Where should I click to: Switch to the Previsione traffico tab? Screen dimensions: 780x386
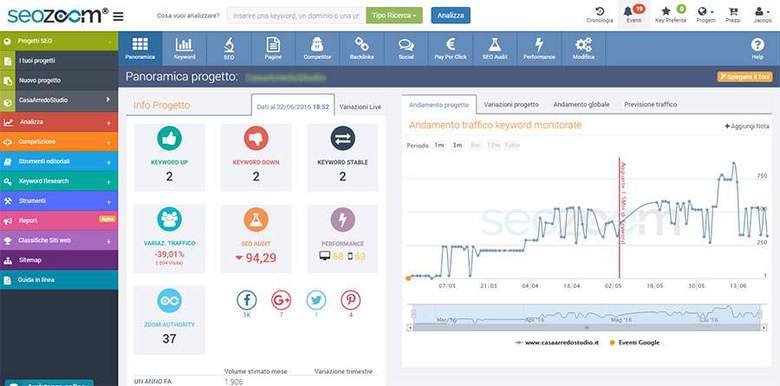651,105
